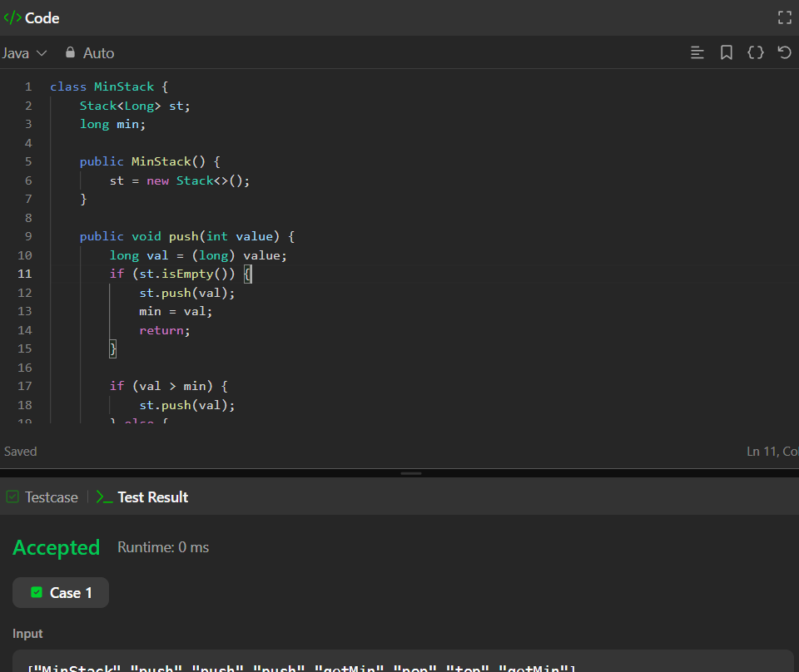Click the Ln 11 cursor position indicator
799x672 pixels.
click(772, 452)
